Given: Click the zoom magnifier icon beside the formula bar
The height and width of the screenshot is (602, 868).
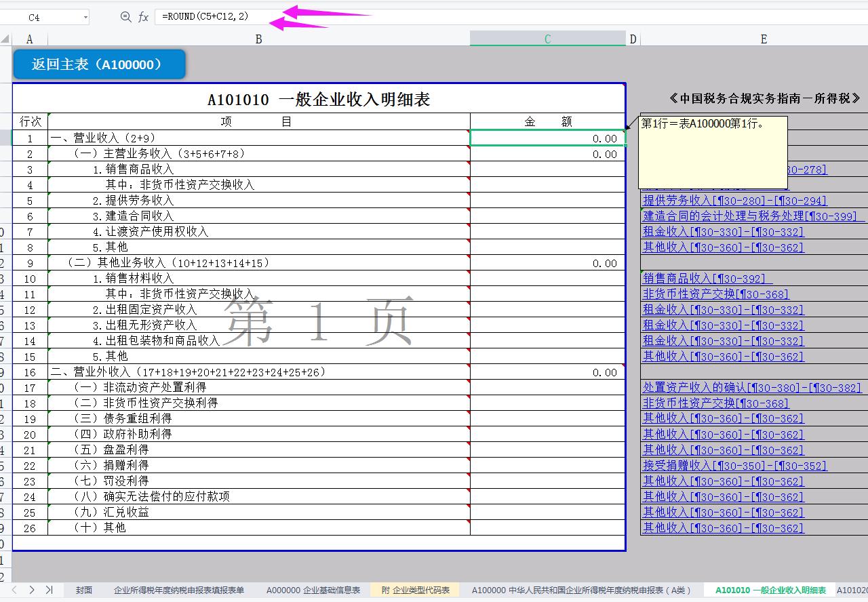Looking at the screenshot, I should (x=124, y=18).
